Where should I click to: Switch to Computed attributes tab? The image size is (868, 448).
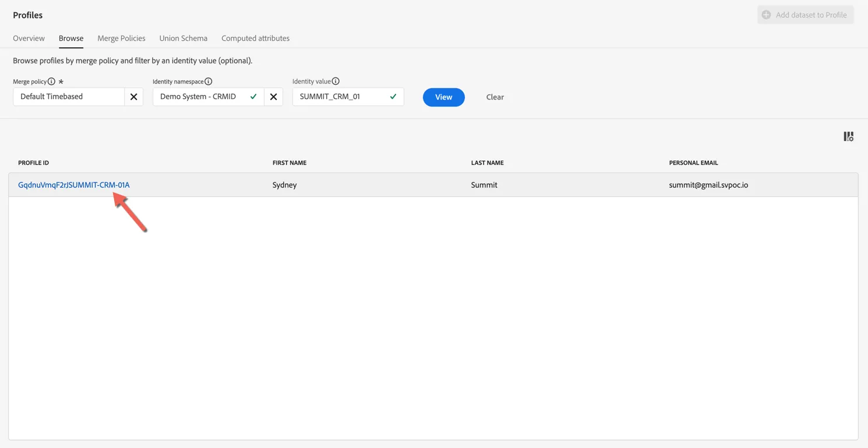click(255, 38)
